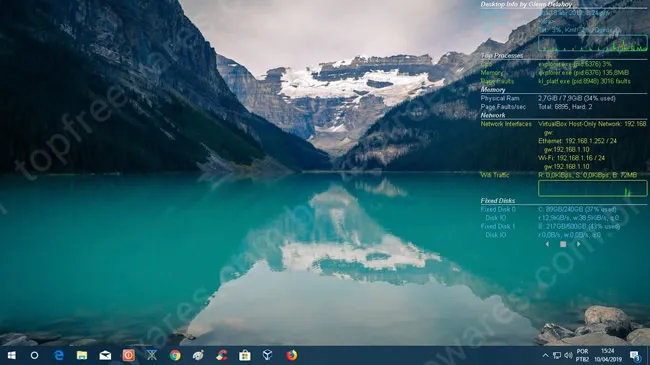Click the 'Fixed Disks' section heading
The image size is (650, 365).
(498, 201)
